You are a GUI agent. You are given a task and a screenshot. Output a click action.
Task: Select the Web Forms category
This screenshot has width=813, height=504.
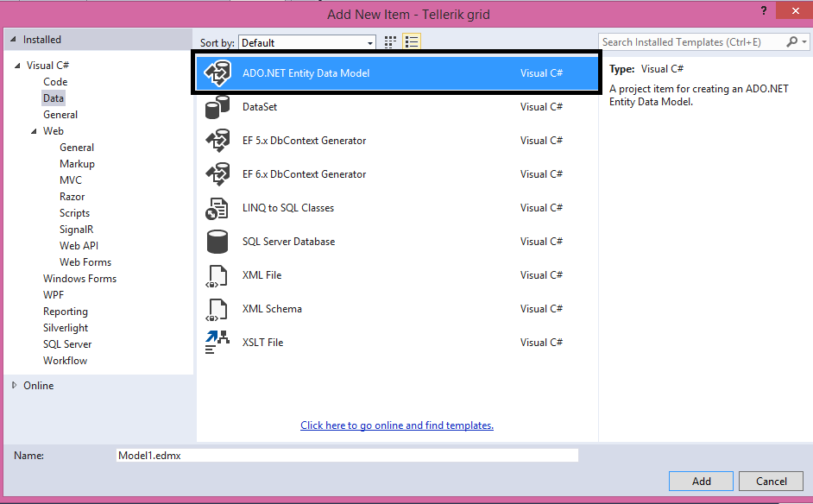(85, 262)
